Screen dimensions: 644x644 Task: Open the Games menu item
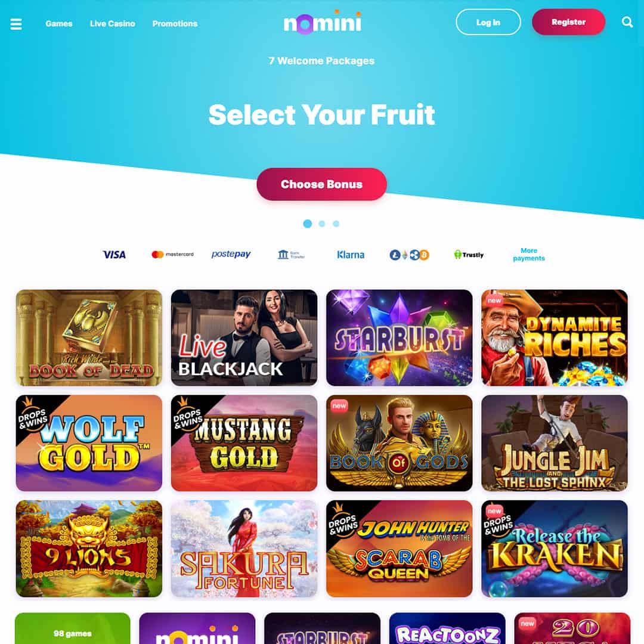tap(58, 24)
